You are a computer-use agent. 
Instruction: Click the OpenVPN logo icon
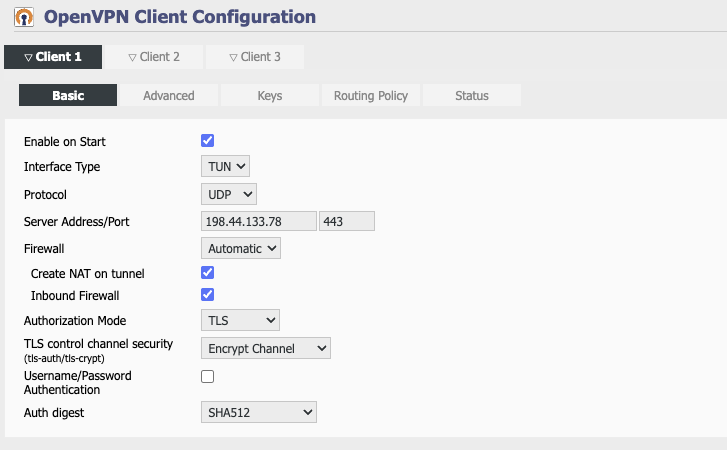click(x=24, y=17)
